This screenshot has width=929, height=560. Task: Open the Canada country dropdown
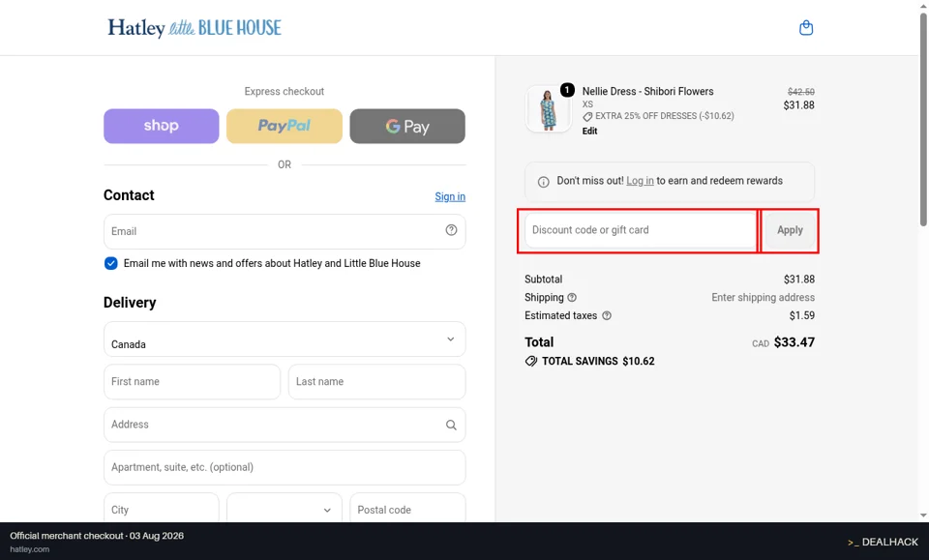click(285, 339)
